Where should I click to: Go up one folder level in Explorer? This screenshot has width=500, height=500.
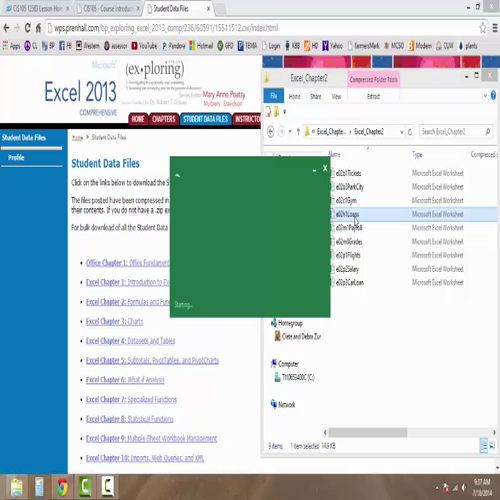(x=298, y=132)
